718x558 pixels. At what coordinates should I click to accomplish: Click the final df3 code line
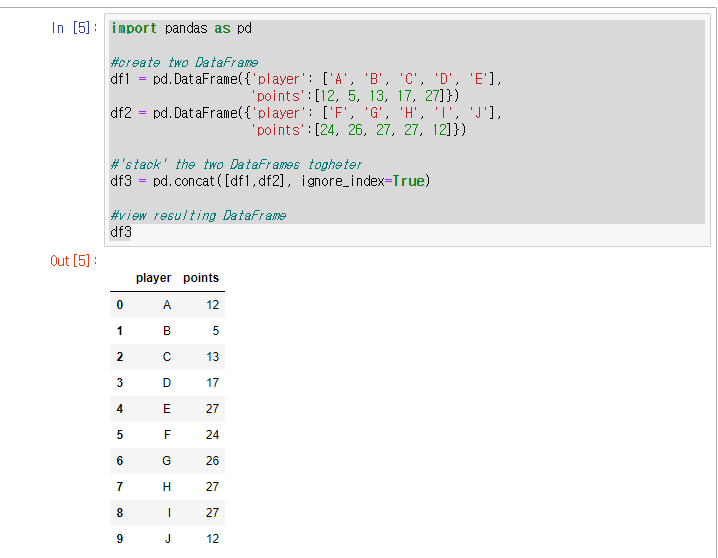pos(121,232)
